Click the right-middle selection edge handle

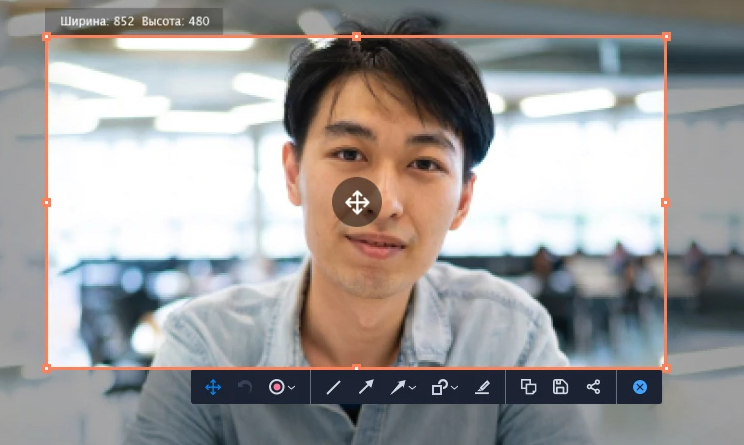665,203
